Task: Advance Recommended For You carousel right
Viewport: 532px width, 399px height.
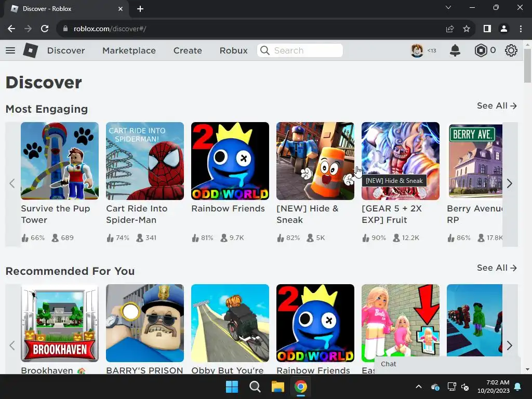Action: (x=510, y=345)
